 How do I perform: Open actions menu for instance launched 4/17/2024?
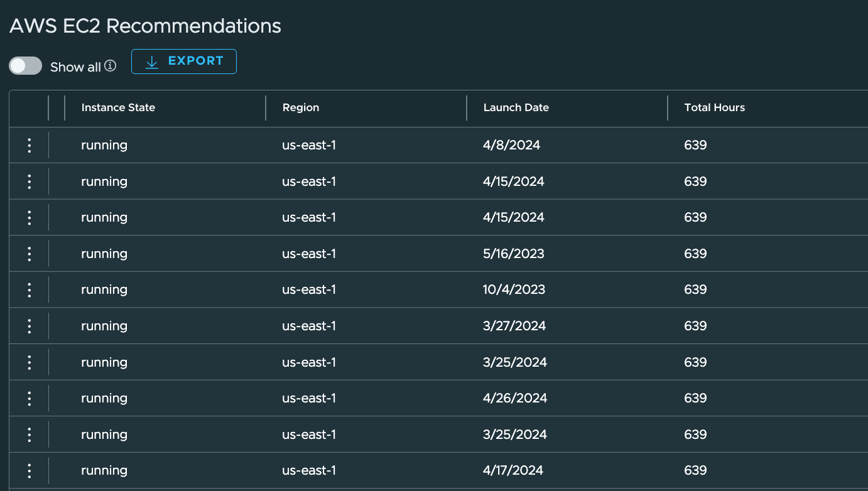coord(29,470)
